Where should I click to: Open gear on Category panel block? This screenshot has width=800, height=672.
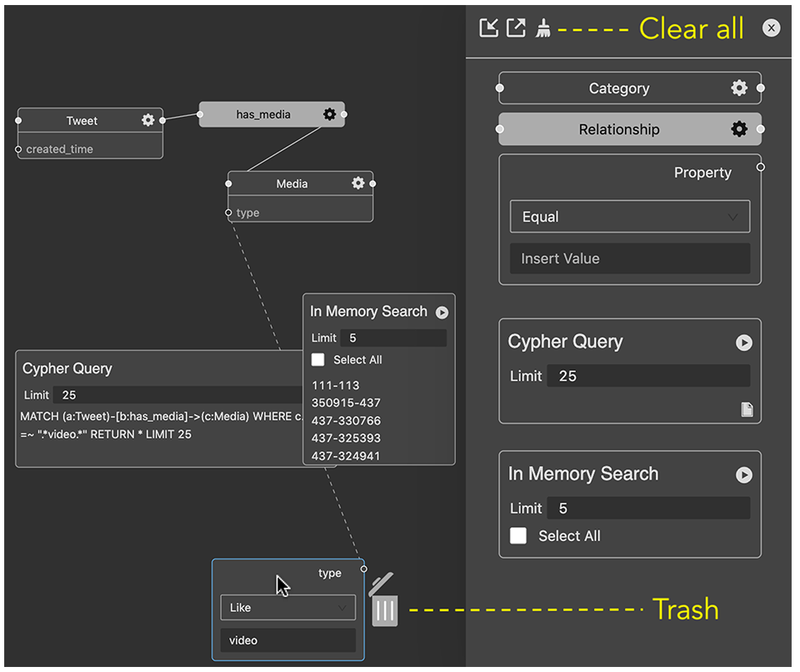point(738,88)
